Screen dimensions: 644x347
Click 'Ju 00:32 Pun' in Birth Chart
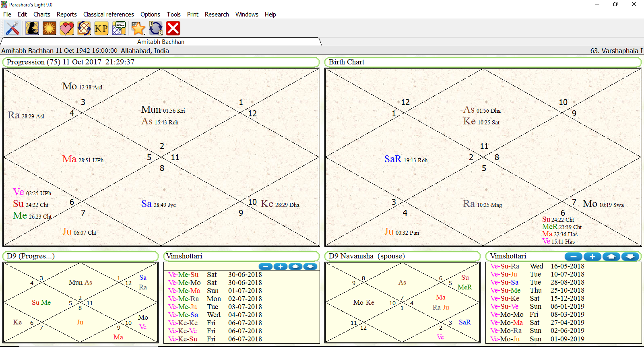click(401, 232)
